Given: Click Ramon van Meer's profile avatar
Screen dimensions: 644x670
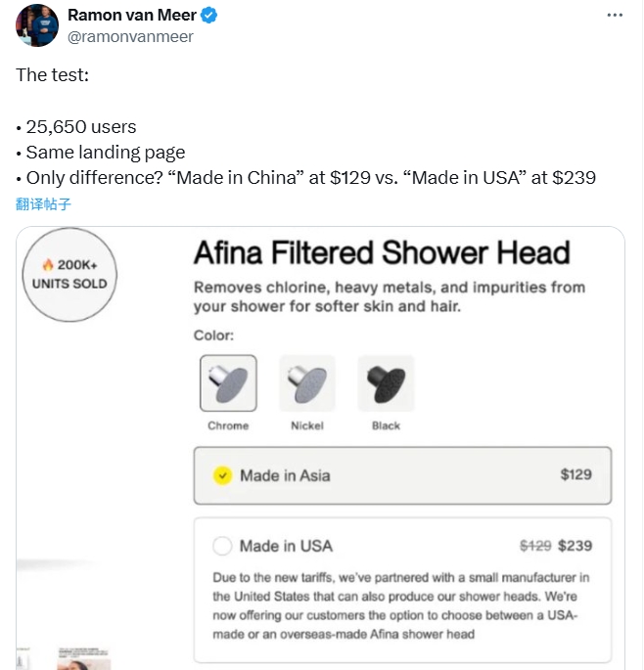Looking at the screenshot, I should point(36,24).
